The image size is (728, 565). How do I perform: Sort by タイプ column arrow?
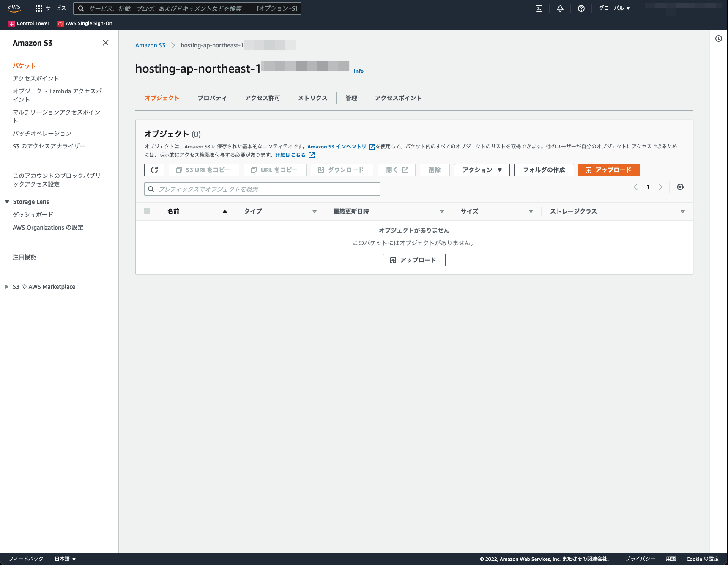point(315,211)
